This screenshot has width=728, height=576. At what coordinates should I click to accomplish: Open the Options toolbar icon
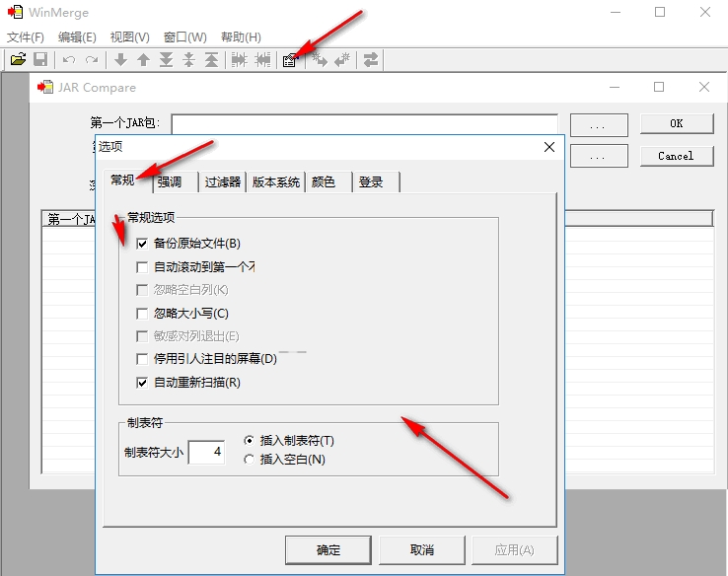[289, 60]
